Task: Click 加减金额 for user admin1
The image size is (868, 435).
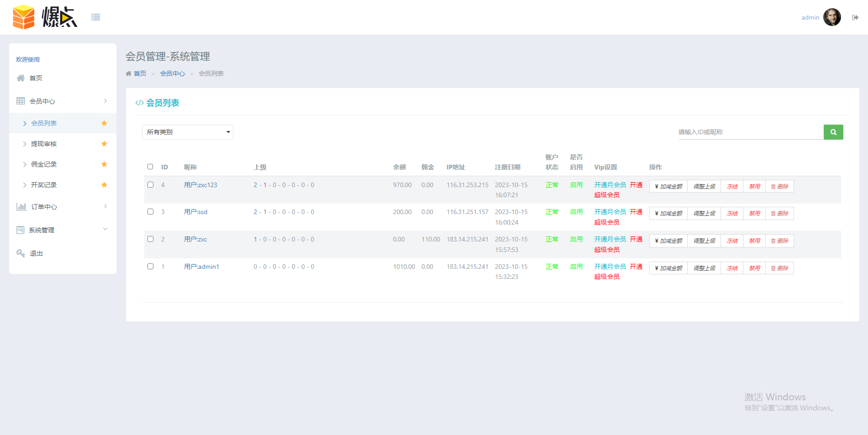Action: 668,268
